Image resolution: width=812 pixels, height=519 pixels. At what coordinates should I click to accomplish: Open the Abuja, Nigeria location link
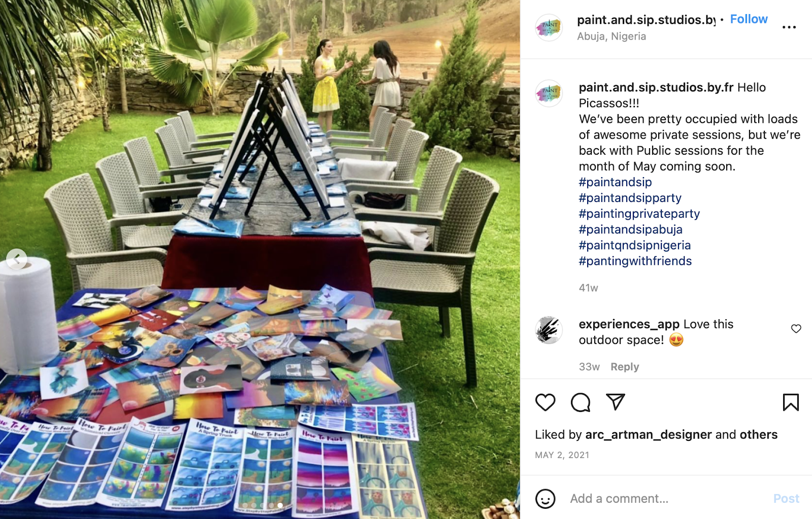pos(612,37)
